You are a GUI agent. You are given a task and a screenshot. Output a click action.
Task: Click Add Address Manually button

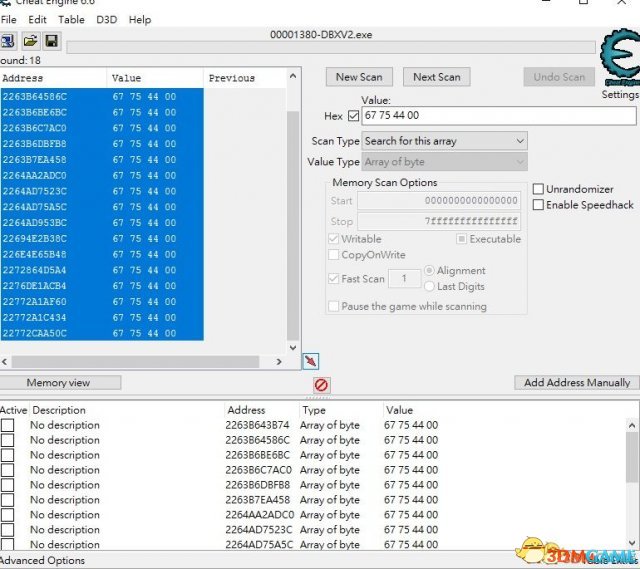pyautogui.click(x=577, y=382)
